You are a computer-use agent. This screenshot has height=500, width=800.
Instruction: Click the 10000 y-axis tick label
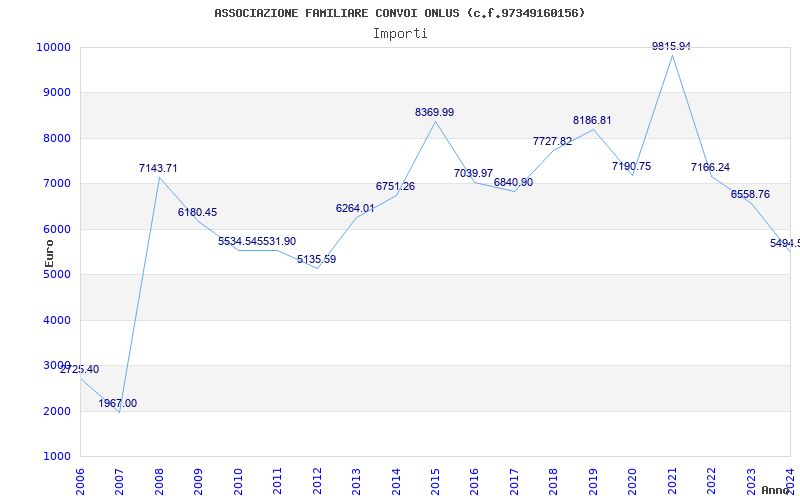click(53, 47)
